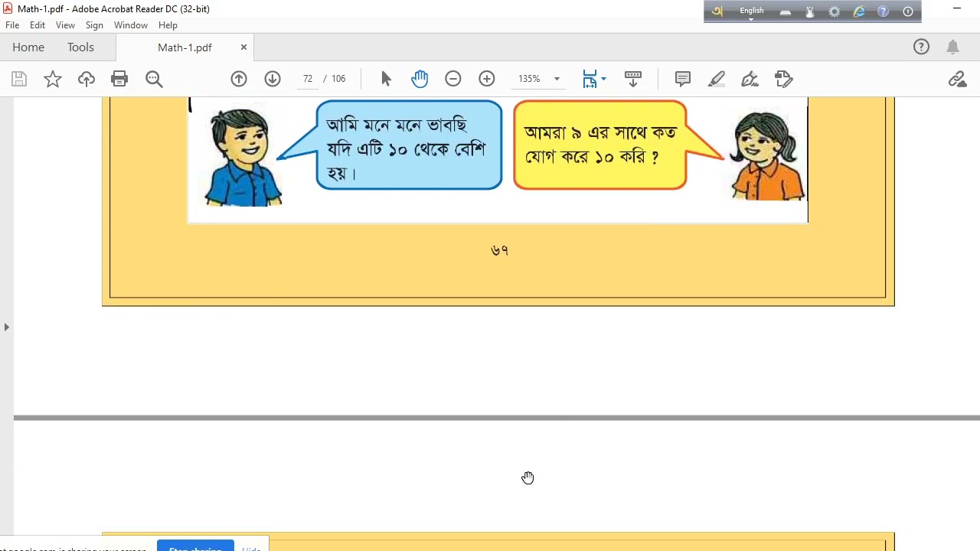Click the page number ৬৭ on the page
The image size is (980, 551).
click(x=499, y=250)
